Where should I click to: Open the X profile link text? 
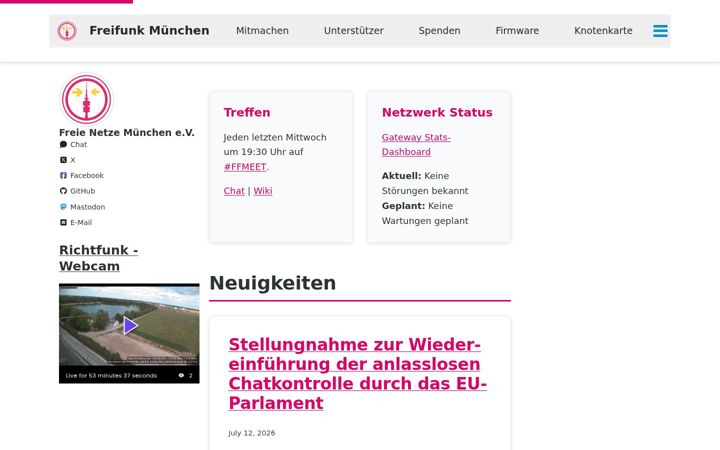pyautogui.click(x=73, y=160)
